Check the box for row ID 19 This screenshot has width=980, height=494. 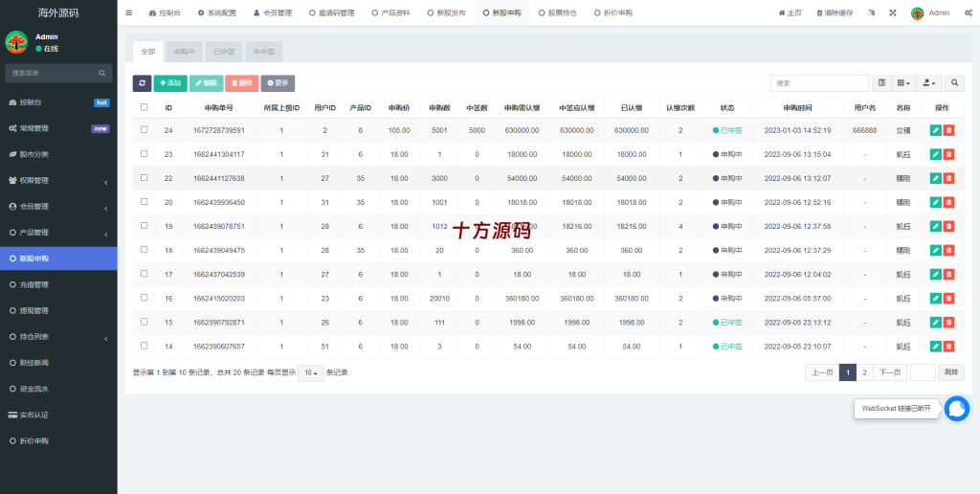(145, 225)
